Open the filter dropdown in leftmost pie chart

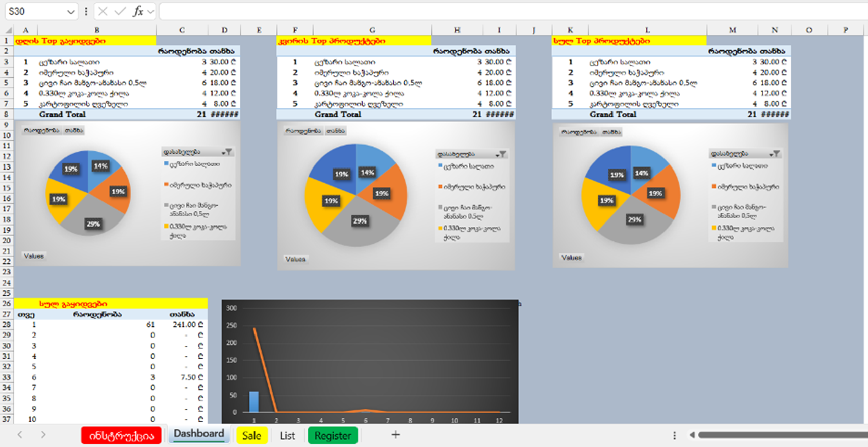click(x=227, y=152)
